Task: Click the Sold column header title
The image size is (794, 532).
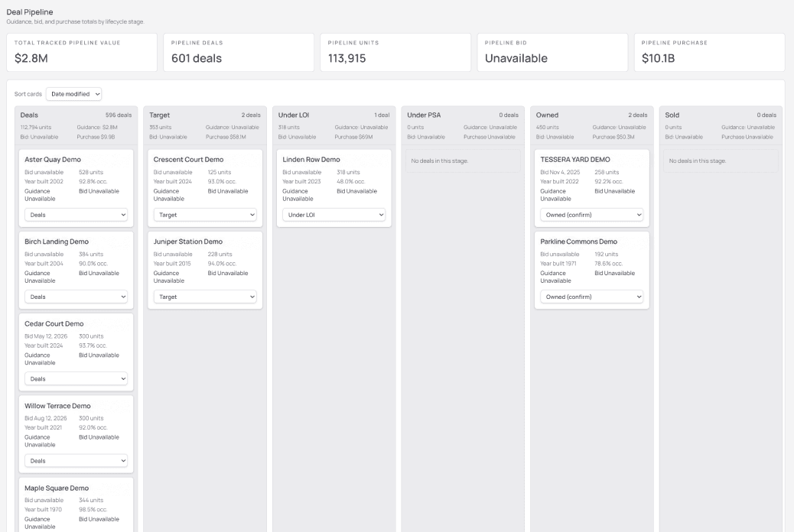Action: pyautogui.click(x=672, y=115)
